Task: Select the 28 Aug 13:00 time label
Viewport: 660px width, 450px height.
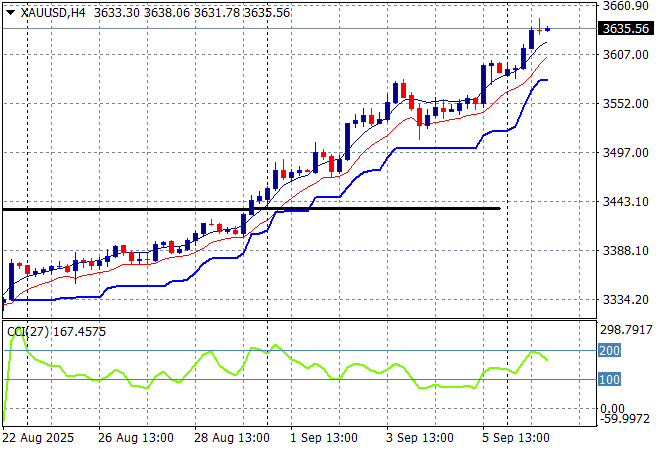Action: click(232, 438)
